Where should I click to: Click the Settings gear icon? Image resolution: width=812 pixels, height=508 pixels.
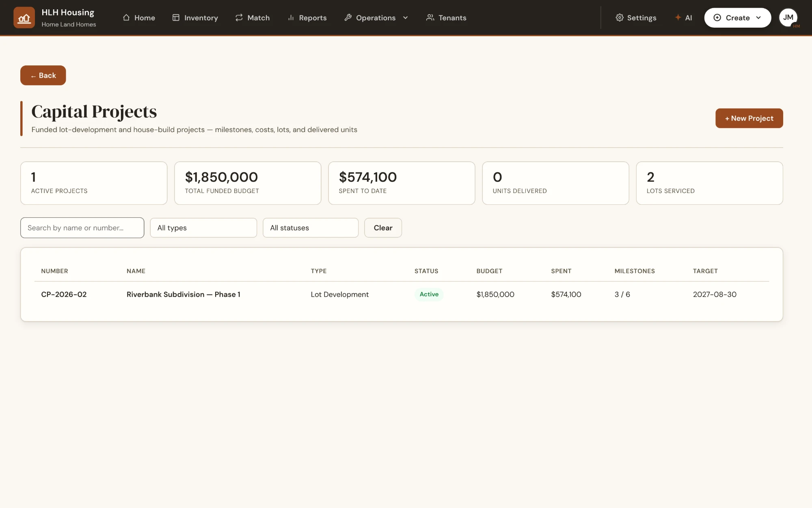point(620,17)
